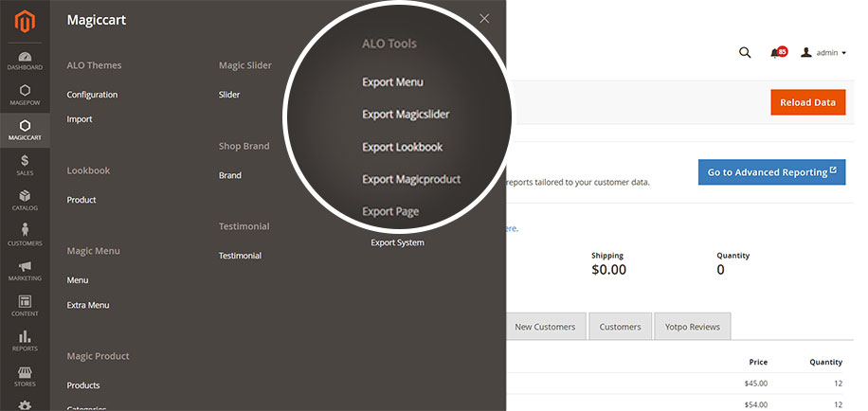Screen dimensions: 868x411
Task: Open the Reports bar chart icon
Action: click(25, 340)
